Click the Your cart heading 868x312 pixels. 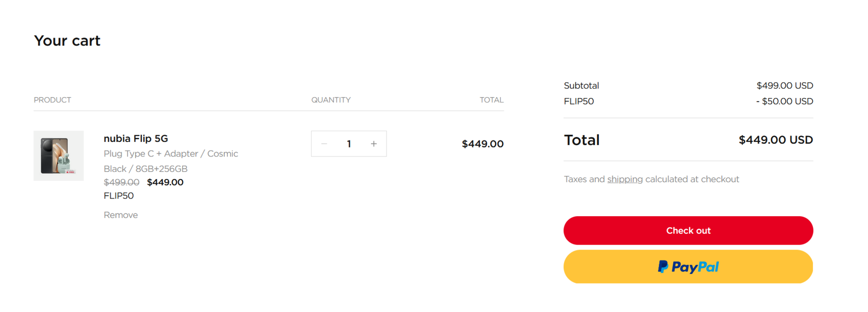67,41
